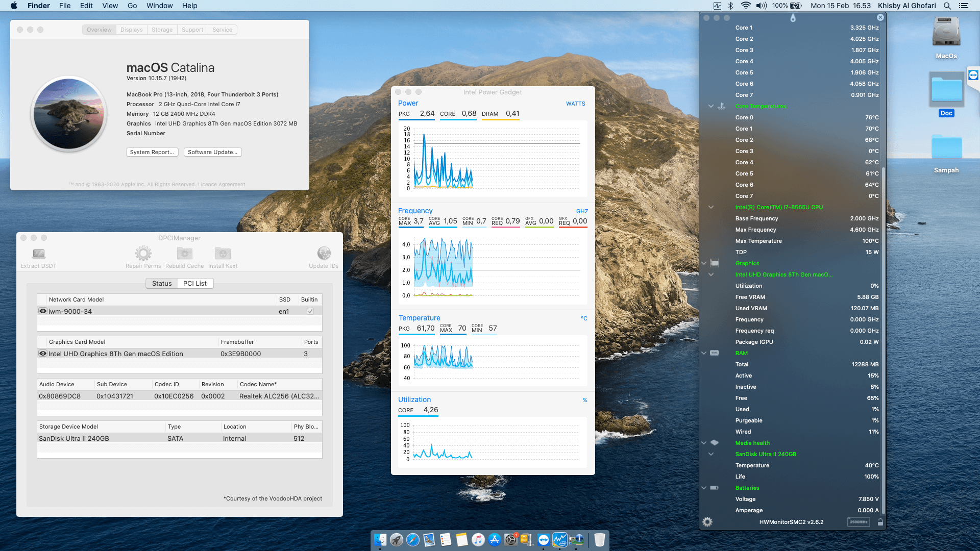Open Launchpad from the Dock
The image size is (980, 551).
coord(397,539)
